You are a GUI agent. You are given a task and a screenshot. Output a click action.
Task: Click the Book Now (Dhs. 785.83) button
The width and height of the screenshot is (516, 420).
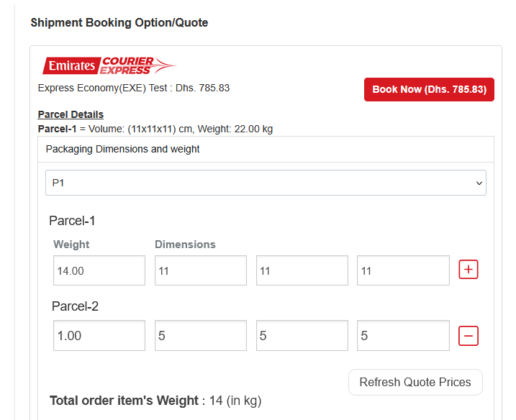click(x=429, y=90)
